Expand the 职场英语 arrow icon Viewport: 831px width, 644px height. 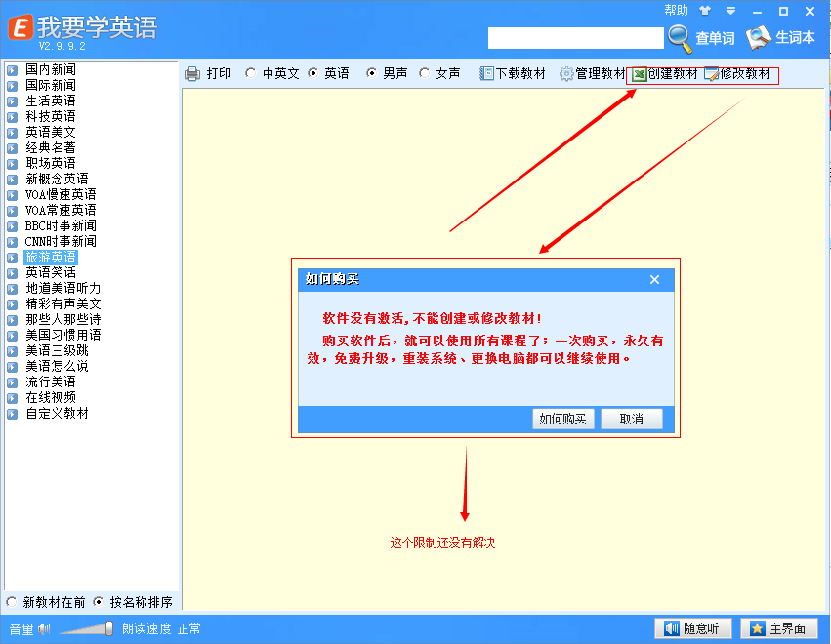(x=12, y=164)
